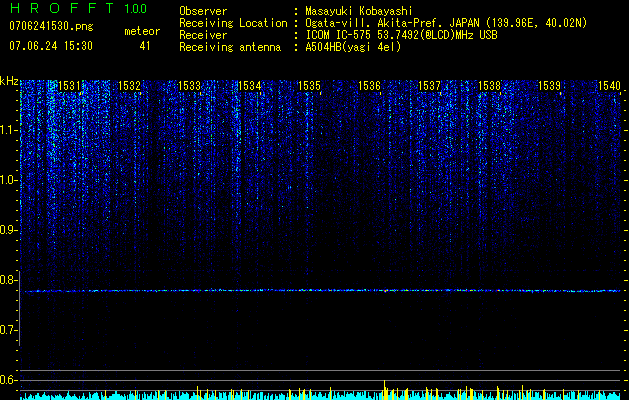Click the kHz axis unit label
This screenshot has width=629, height=400.
(x=9, y=81)
